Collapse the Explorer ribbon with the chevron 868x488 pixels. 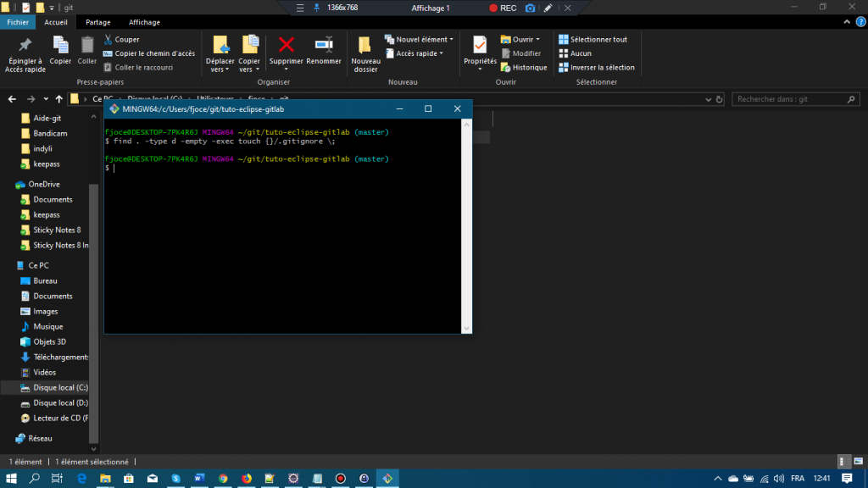point(847,22)
